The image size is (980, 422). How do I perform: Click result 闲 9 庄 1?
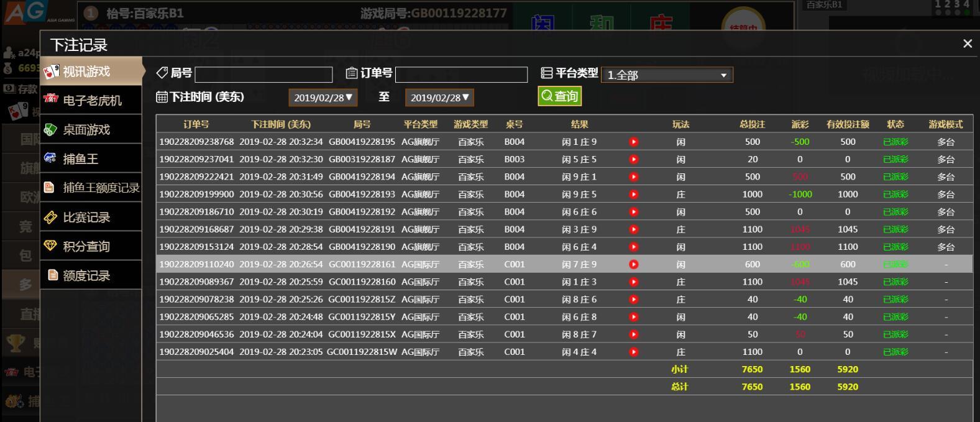click(579, 177)
